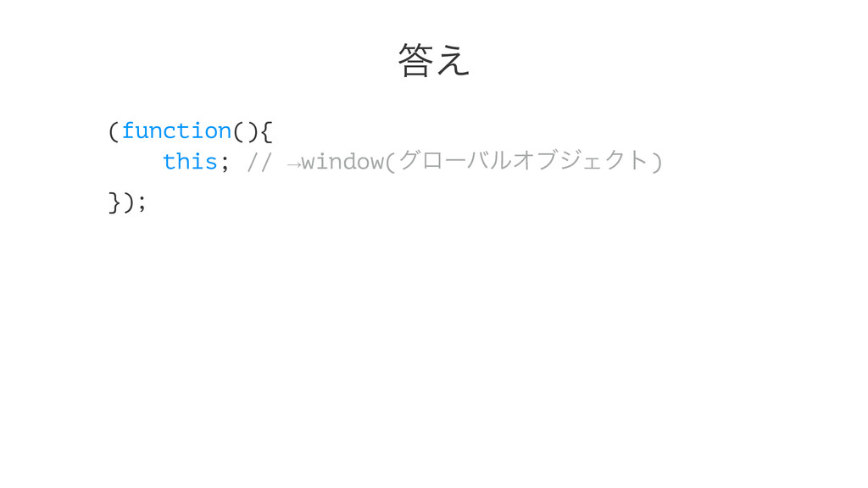
Task: Click the small arrow symbol in comment
Action: pos(294,164)
